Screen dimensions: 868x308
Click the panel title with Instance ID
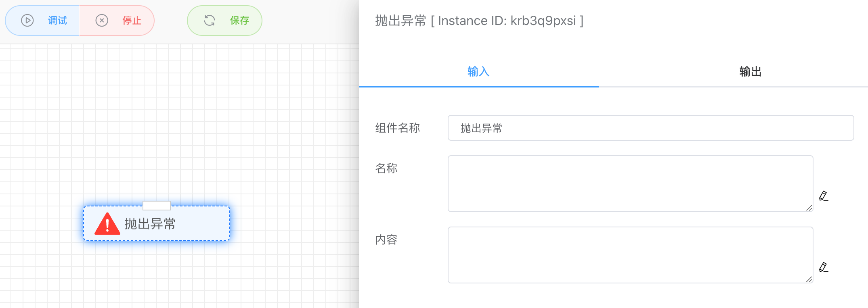479,21
